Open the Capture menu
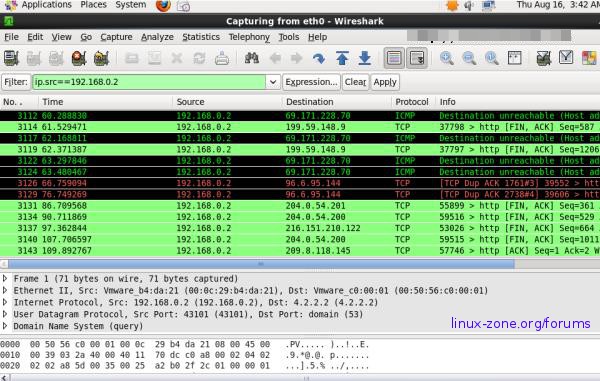Image resolution: width=600 pixels, height=381 pixels. [x=116, y=37]
